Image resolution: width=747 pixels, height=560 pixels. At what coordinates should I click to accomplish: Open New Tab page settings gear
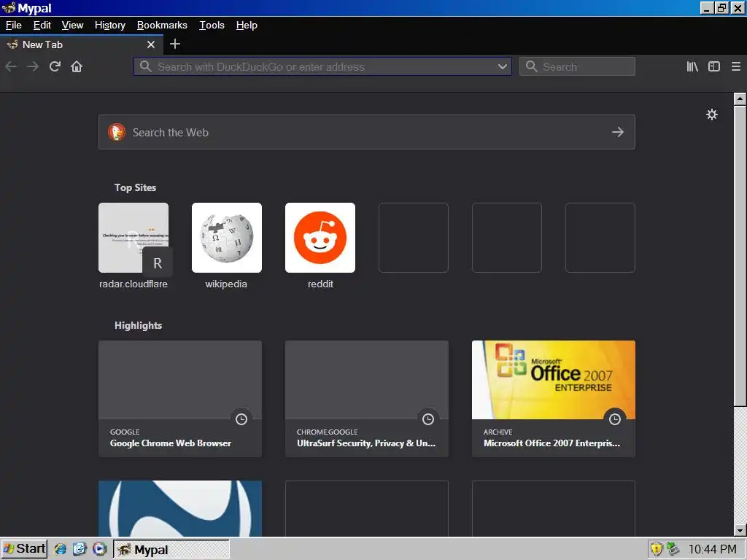712,114
